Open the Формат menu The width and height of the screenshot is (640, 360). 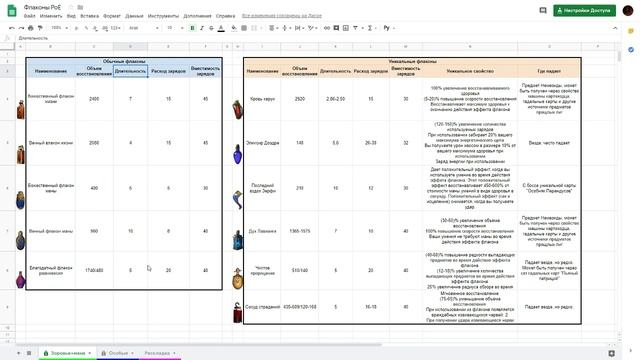click(112, 16)
